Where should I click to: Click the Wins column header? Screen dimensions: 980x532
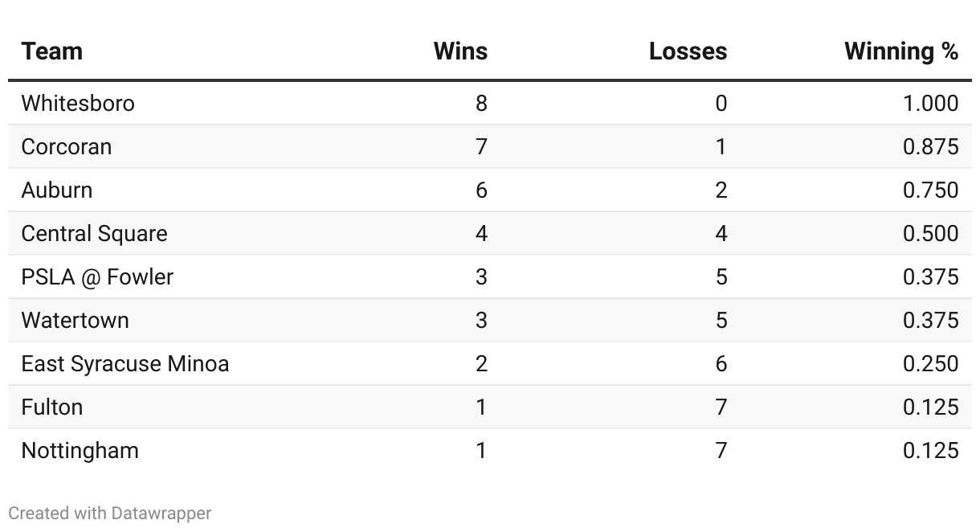(x=460, y=51)
